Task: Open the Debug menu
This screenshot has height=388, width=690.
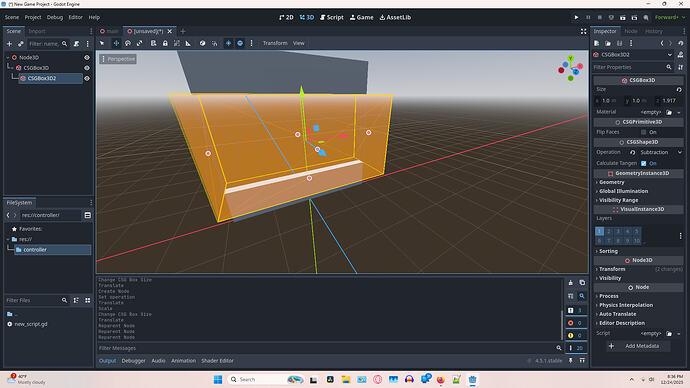Action: (x=55, y=17)
